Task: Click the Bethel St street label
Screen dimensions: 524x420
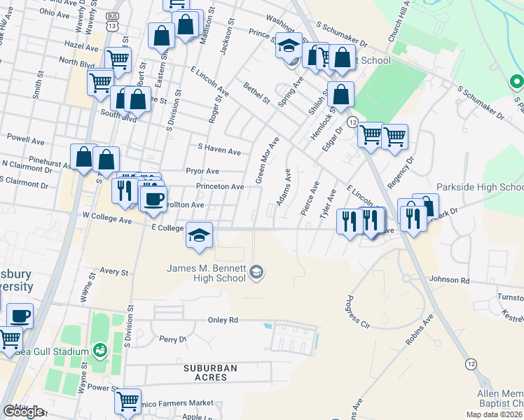Action: (256, 93)
